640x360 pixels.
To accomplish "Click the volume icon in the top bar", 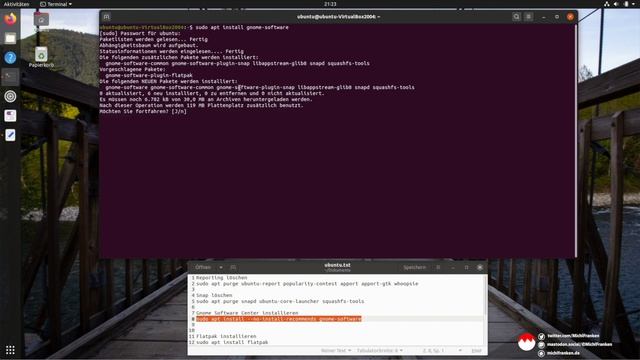I will click(616, 4).
